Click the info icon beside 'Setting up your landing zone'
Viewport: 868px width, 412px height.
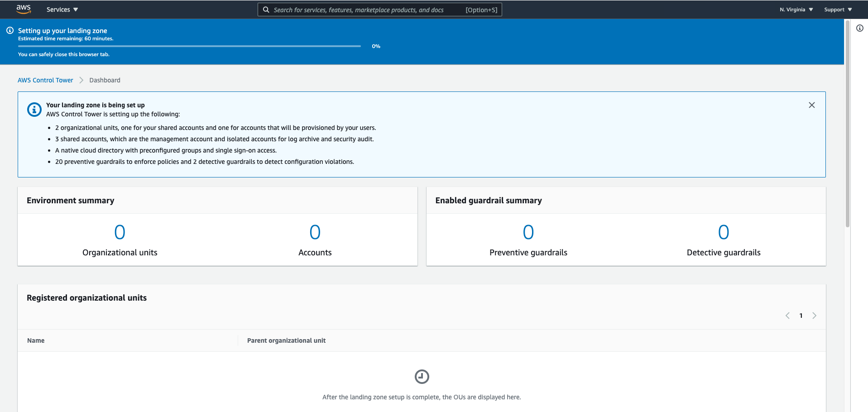click(x=10, y=30)
